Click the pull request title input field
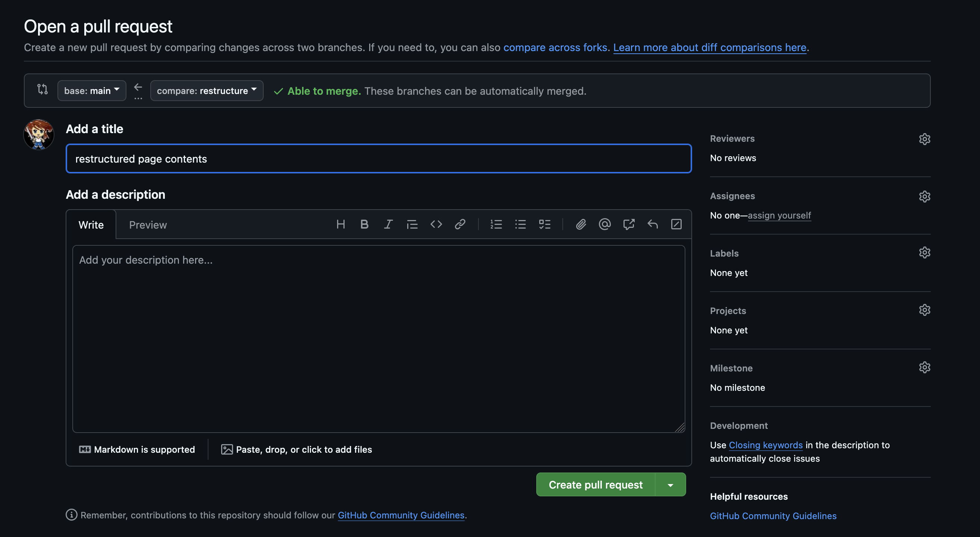Screen dimensions: 980x537 coord(379,158)
